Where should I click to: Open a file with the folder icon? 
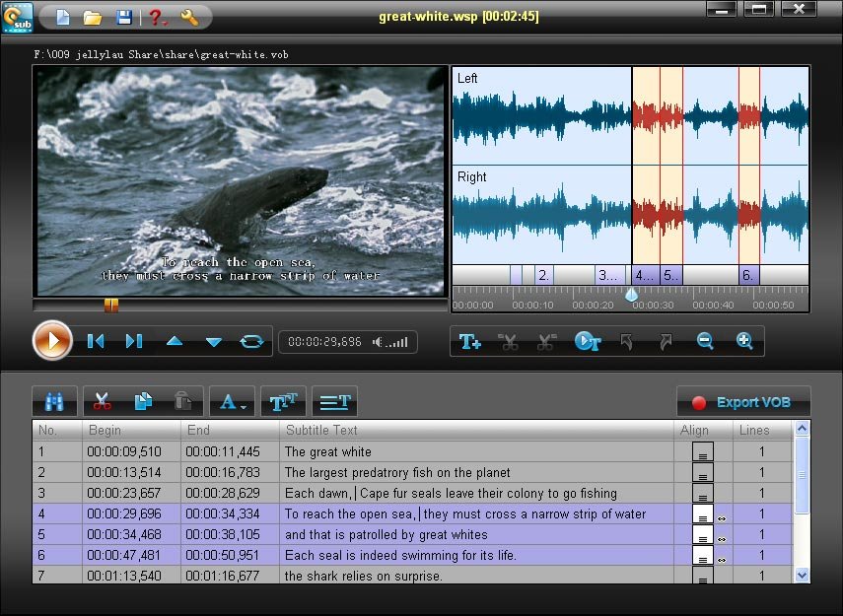(93, 17)
